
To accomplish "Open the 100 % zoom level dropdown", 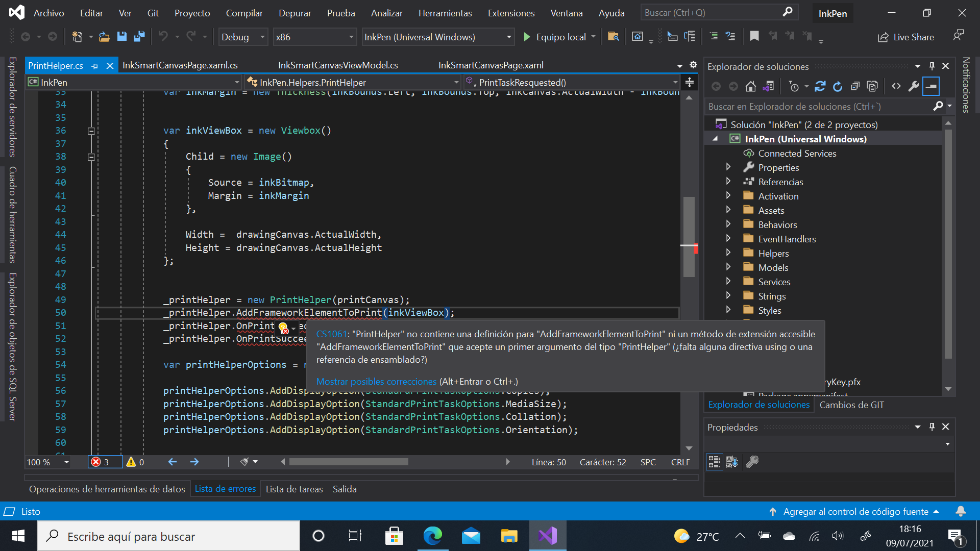I will pyautogui.click(x=48, y=462).
